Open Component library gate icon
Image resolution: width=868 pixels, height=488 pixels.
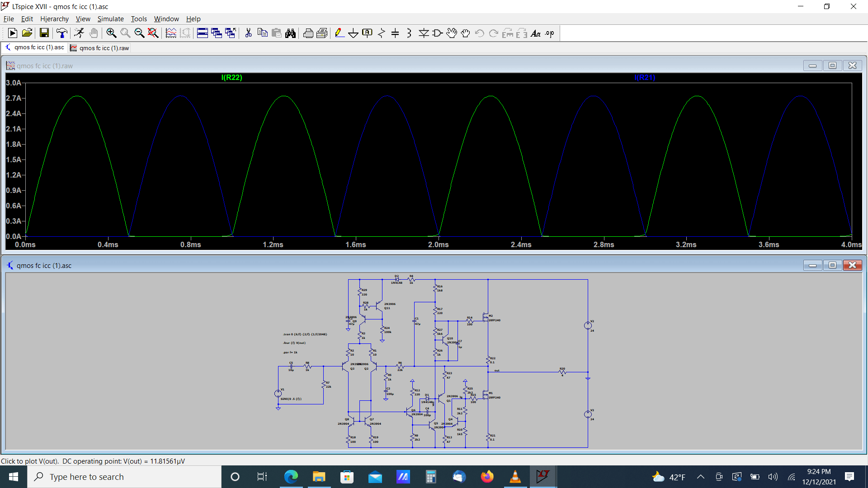click(x=437, y=33)
